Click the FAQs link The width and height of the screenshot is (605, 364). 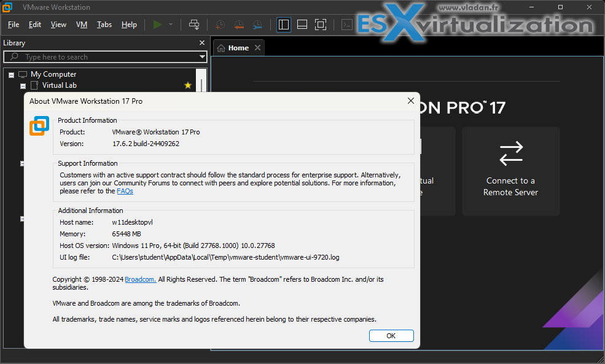pyautogui.click(x=125, y=191)
